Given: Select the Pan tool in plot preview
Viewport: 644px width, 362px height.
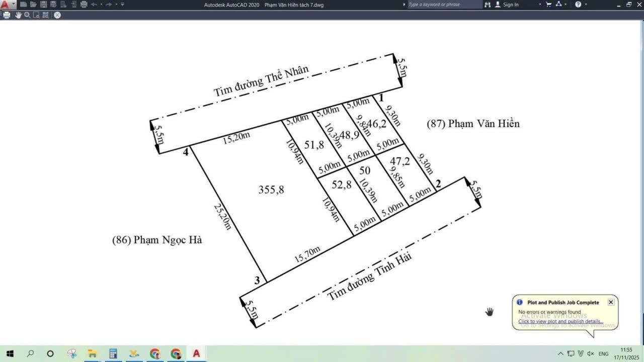Looking at the screenshot, I should [18, 15].
